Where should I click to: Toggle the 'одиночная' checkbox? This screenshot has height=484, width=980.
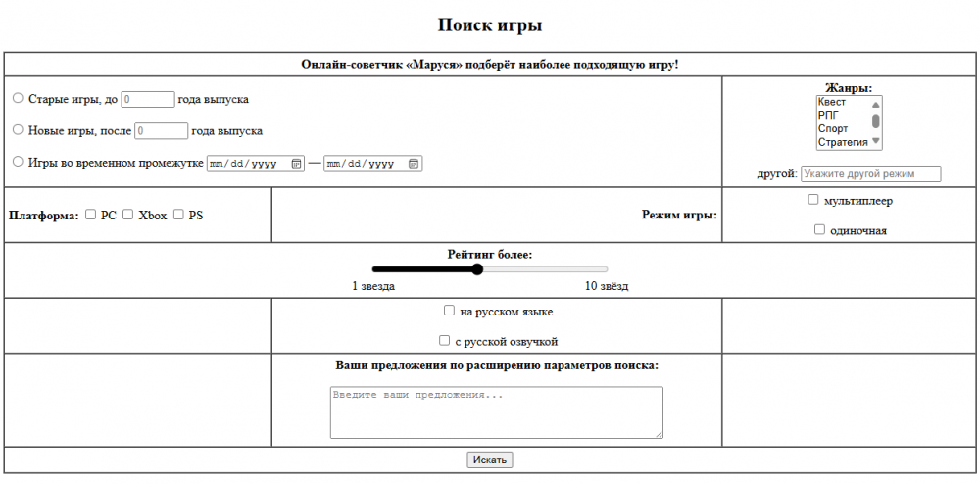coord(820,230)
